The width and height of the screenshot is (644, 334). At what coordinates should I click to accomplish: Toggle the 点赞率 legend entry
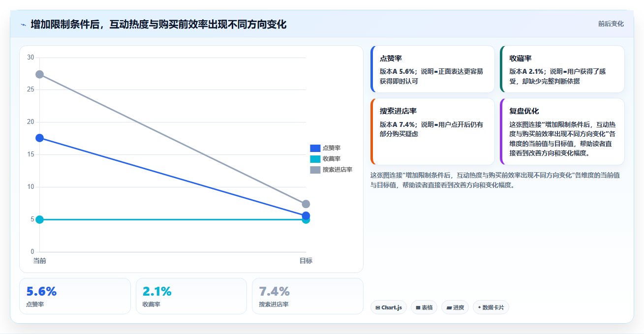(x=325, y=148)
